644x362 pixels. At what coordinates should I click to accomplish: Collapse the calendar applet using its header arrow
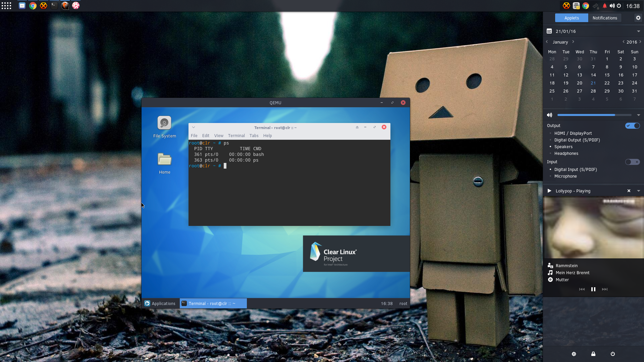639,31
